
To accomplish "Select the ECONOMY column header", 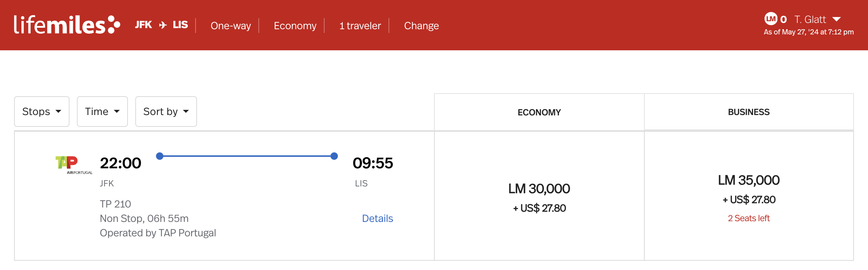I will 539,112.
